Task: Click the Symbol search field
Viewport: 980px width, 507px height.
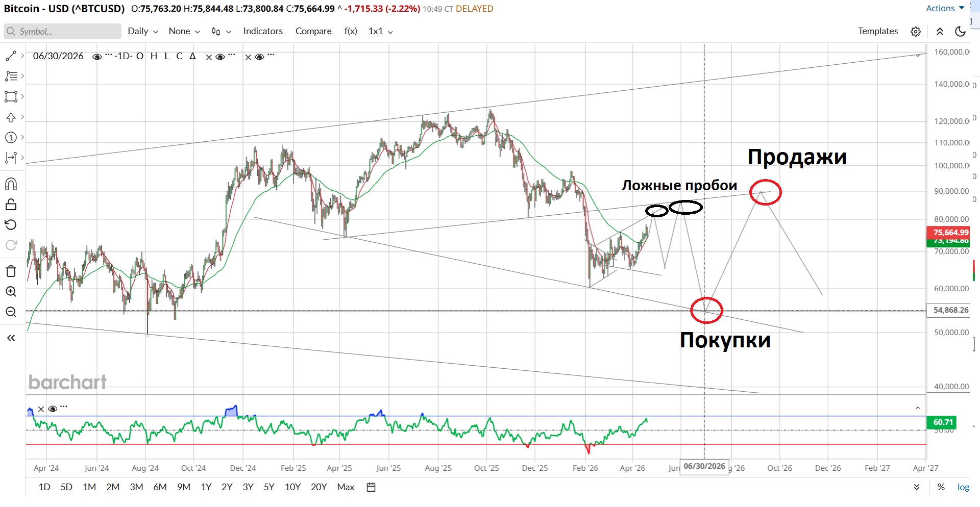Action: (x=62, y=32)
